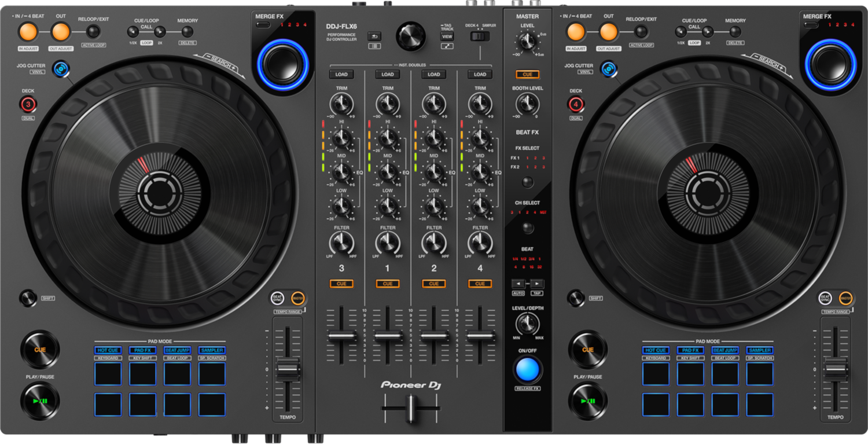Click the channel 3 FILTER knob
This screenshot has width=868, height=444.
click(x=341, y=243)
